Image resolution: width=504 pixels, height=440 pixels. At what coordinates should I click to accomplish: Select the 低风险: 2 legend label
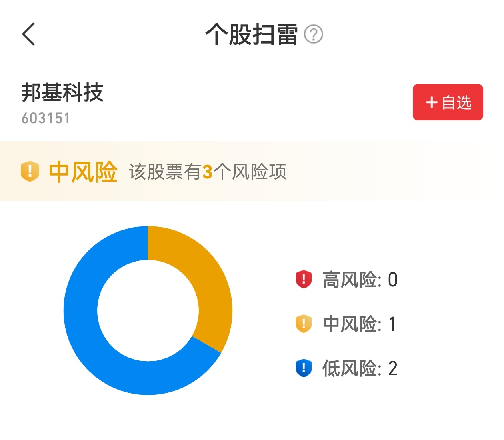point(360,368)
